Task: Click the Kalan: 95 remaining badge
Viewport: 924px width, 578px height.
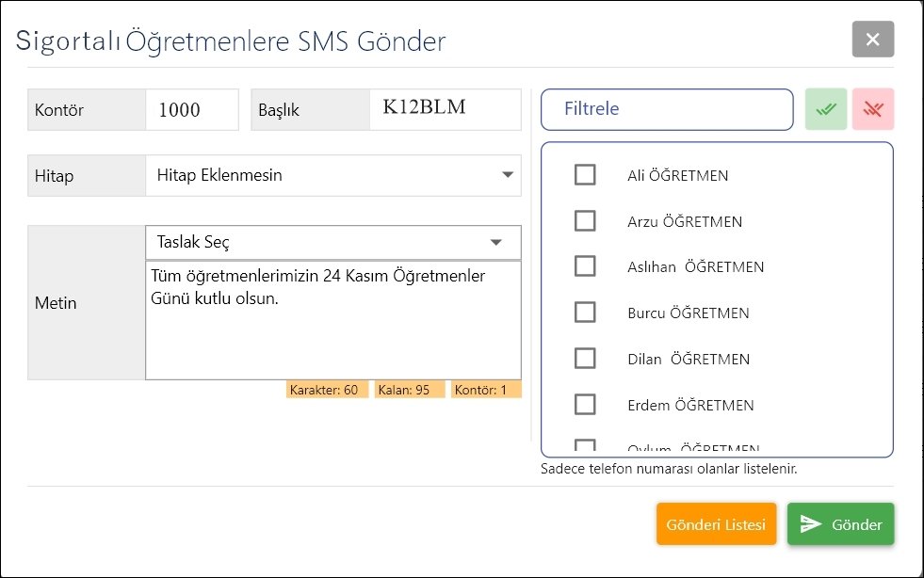Action: [x=409, y=390]
